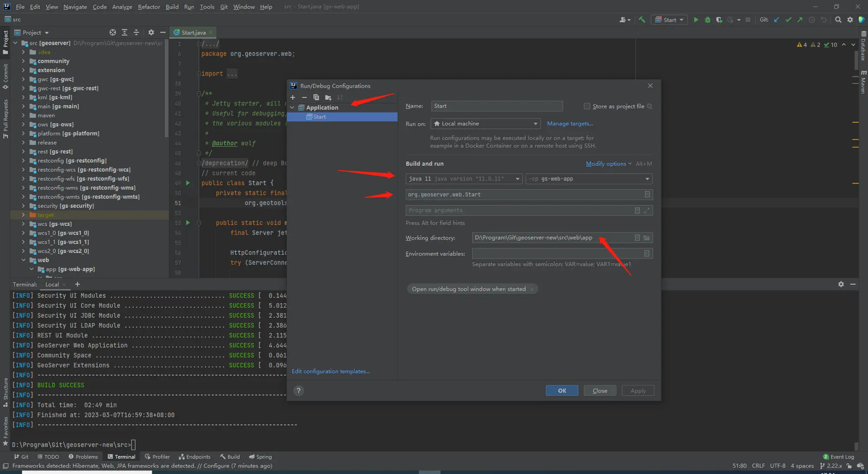
Task: Remove the 'Open run/debug tool window' option chip
Action: click(532, 289)
